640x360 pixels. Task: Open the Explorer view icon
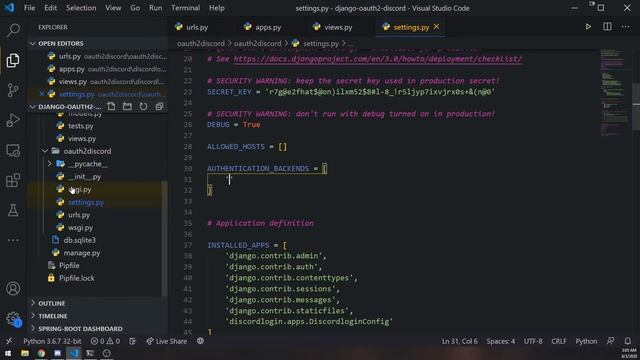(13, 60)
